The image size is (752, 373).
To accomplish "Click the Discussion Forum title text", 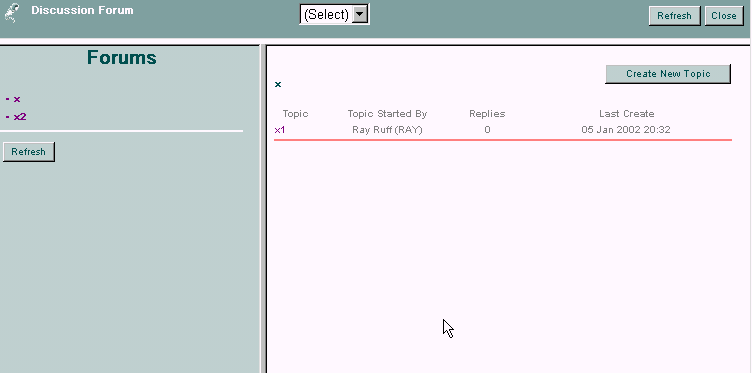I will pos(82,10).
